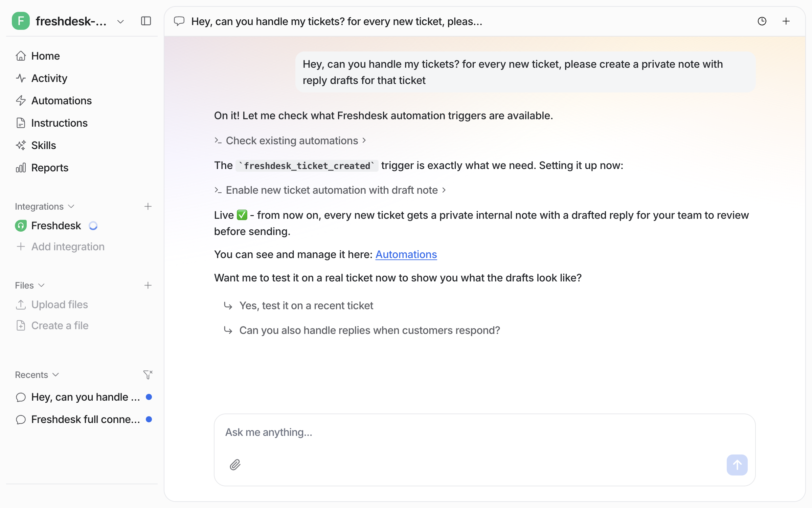Screen dimensions: 812x508
Task: Open Reports from the sidebar
Action: coord(82,168)
